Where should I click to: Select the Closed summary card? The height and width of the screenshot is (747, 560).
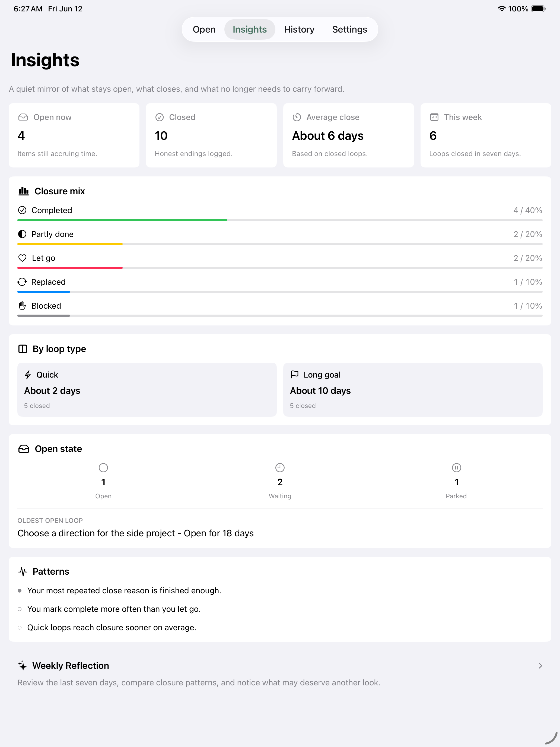click(211, 135)
